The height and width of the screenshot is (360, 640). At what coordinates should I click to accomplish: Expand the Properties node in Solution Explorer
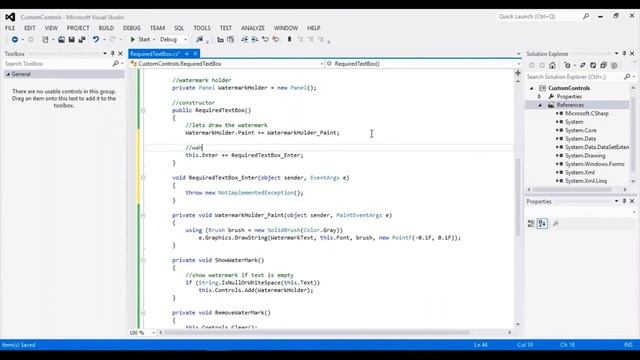click(540, 97)
